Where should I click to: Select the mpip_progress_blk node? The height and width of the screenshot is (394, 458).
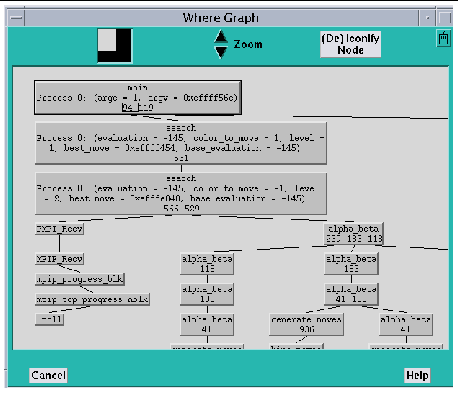click(80, 279)
